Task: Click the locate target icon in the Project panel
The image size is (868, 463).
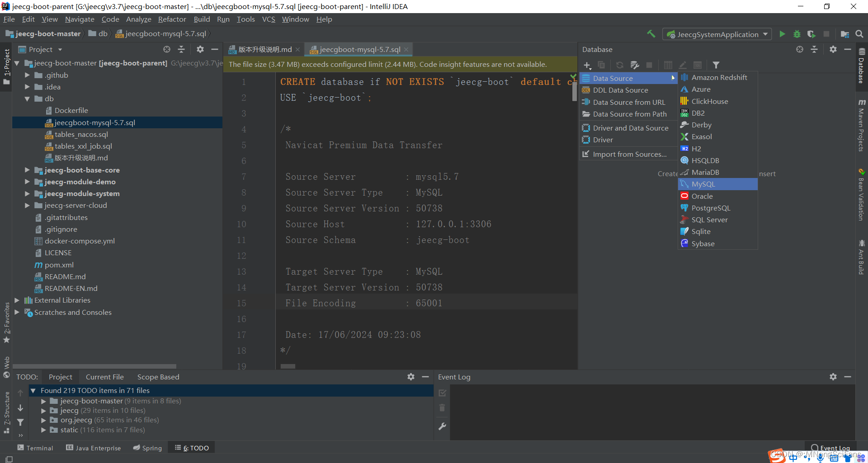Action: pyautogui.click(x=167, y=49)
